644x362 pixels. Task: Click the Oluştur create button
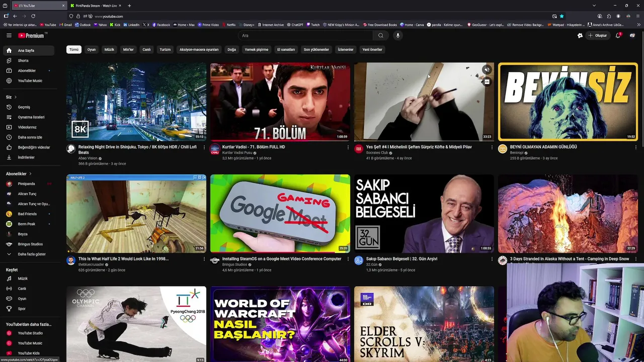click(598, 35)
